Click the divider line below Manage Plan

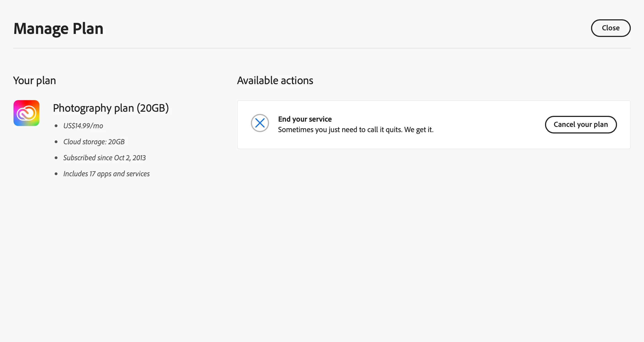pyautogui.click(x=321, y=48)
